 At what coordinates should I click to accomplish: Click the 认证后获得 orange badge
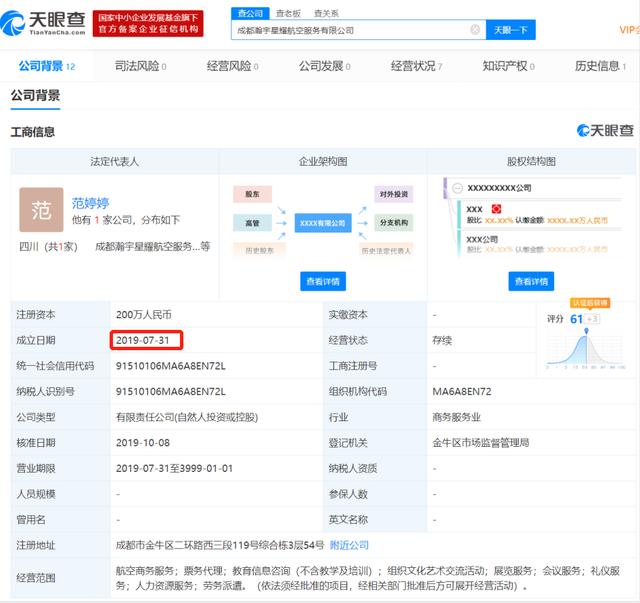(590, 303)
